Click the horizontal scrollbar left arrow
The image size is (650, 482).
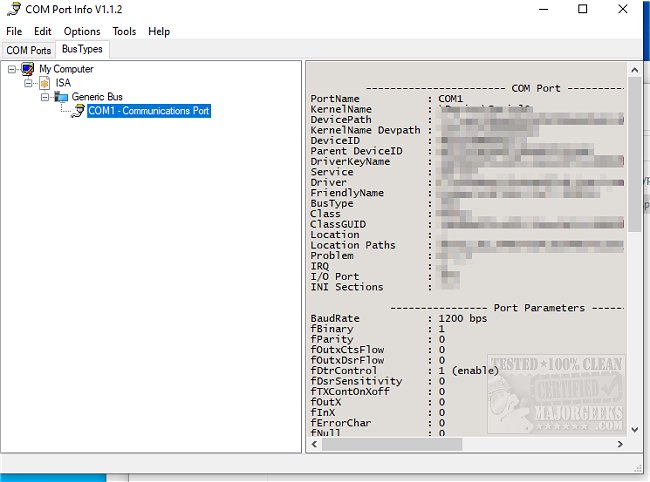coord(314,444)
